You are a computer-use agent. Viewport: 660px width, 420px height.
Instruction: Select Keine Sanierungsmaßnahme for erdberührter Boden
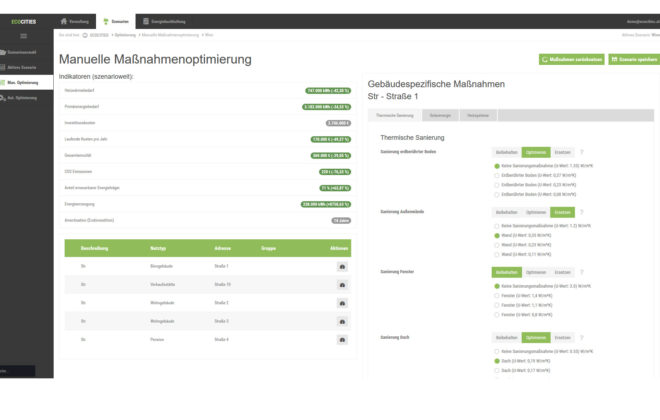(x=497, y=166)
